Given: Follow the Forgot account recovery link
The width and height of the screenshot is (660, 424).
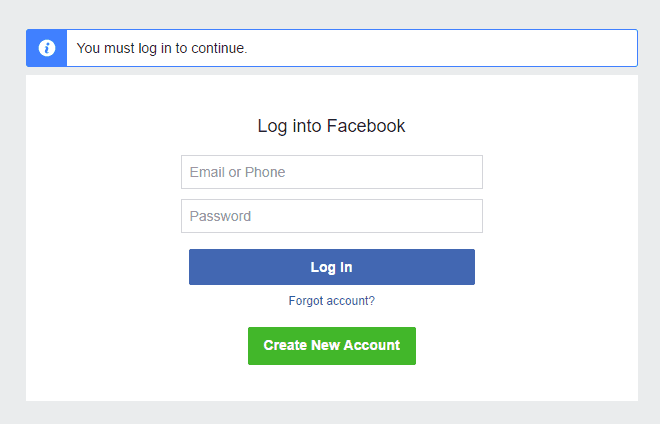Looking at the screenshot, I should (331, 300).
